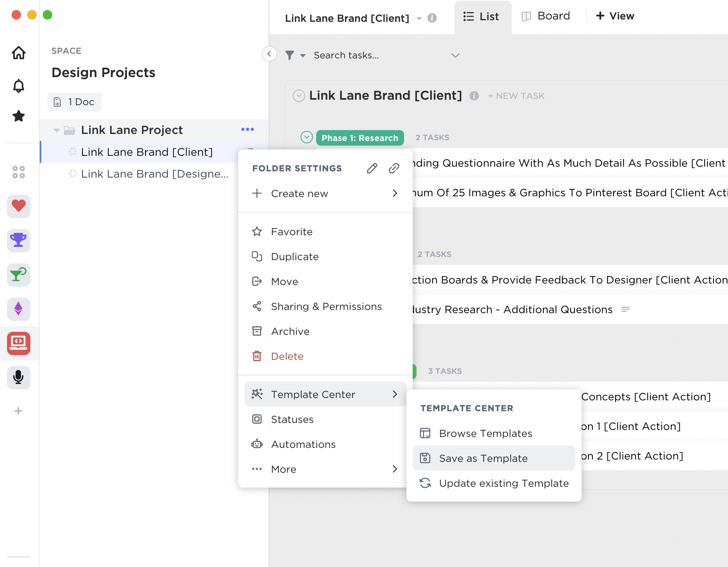Click + NEW TASK link
This screenshot has height=567, width=728.
point(516,96)
